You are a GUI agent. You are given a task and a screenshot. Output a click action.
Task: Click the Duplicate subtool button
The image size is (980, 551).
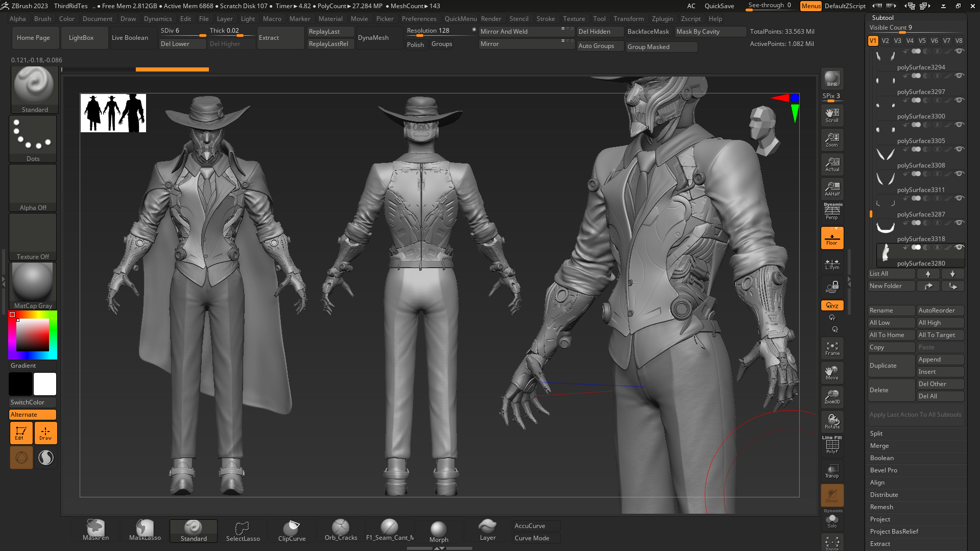click(x=891, y=366)
